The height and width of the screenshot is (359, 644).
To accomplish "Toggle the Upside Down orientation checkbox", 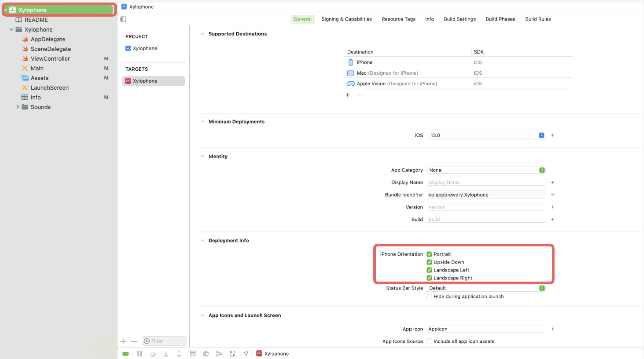I will (x=429, y=262).
